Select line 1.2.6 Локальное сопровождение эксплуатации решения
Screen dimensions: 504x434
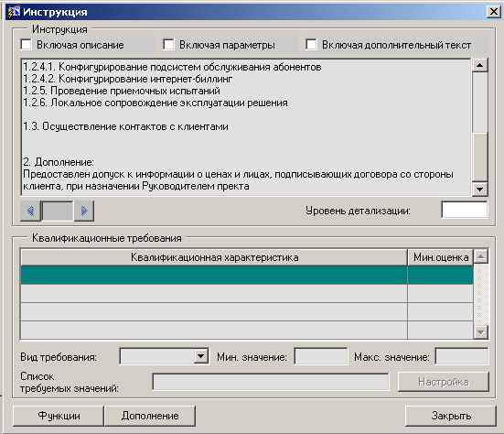click(155, 103)
